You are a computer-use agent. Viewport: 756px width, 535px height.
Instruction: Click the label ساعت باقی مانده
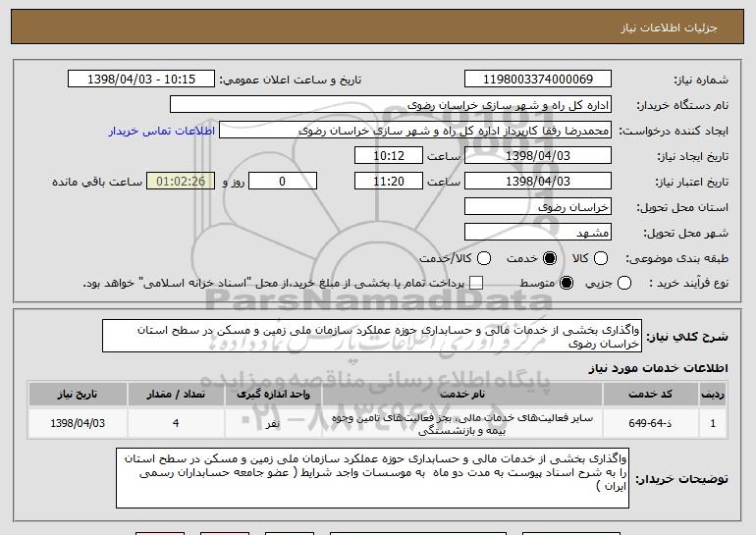click(x=97, y=182)
